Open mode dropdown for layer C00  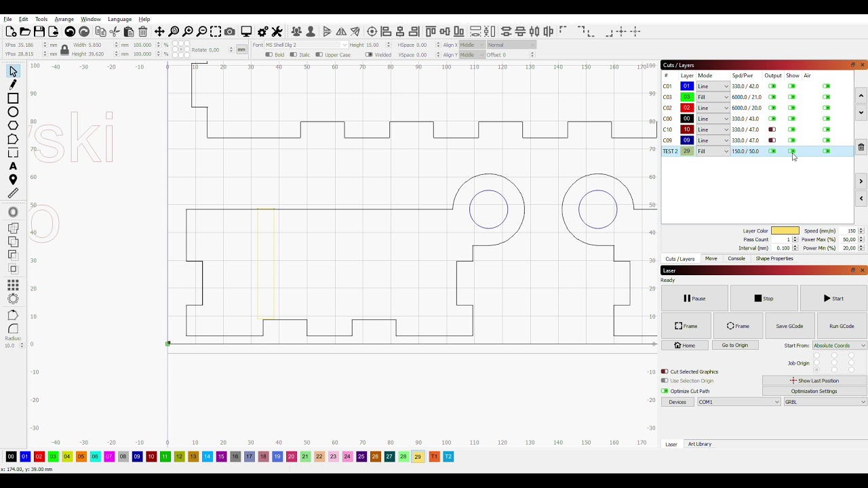pyautogui.click(x=713, y=119)
